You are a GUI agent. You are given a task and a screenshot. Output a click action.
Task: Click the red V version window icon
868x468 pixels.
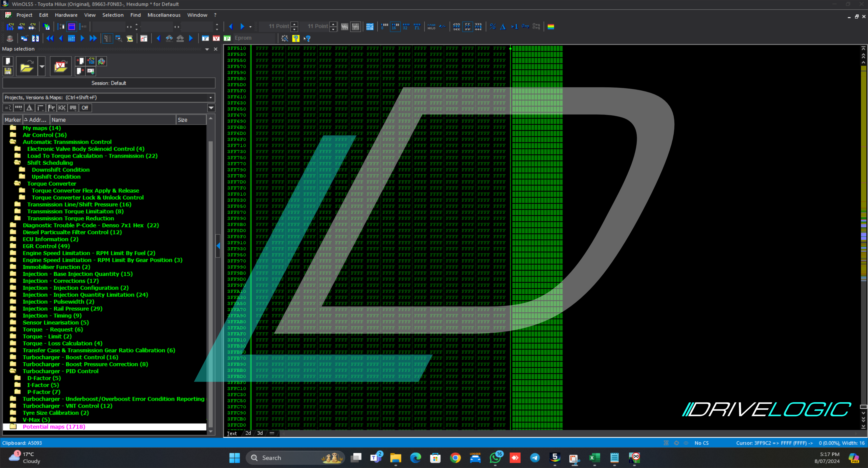[x=216, y=38]
